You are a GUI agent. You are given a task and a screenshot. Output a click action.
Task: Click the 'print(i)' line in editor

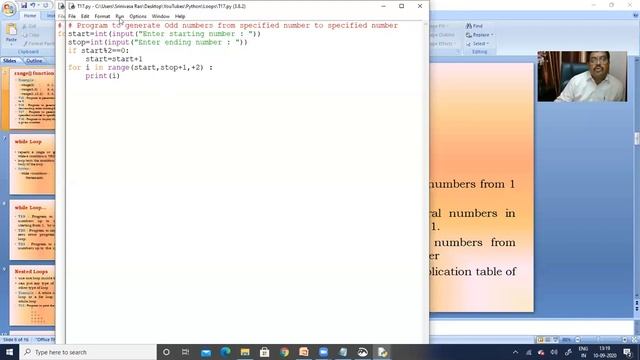click(102, 76)
